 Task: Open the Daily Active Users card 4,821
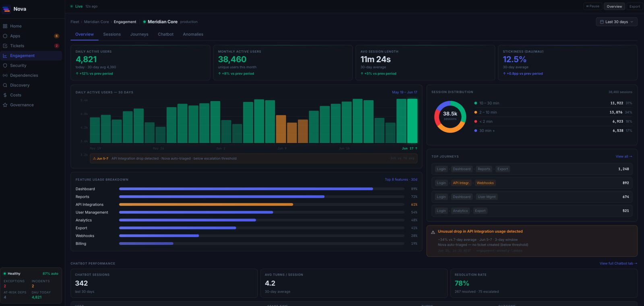[140, 63]
